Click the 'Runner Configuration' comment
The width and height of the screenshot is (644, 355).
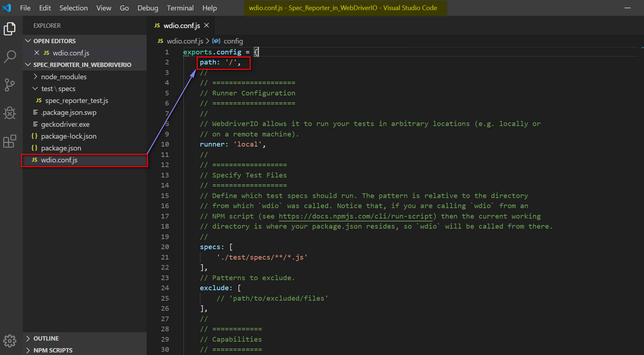(x=247, y=93)
